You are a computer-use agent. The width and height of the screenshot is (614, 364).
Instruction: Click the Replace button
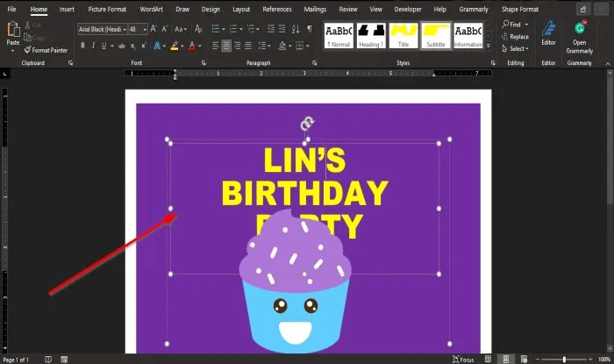516,37
